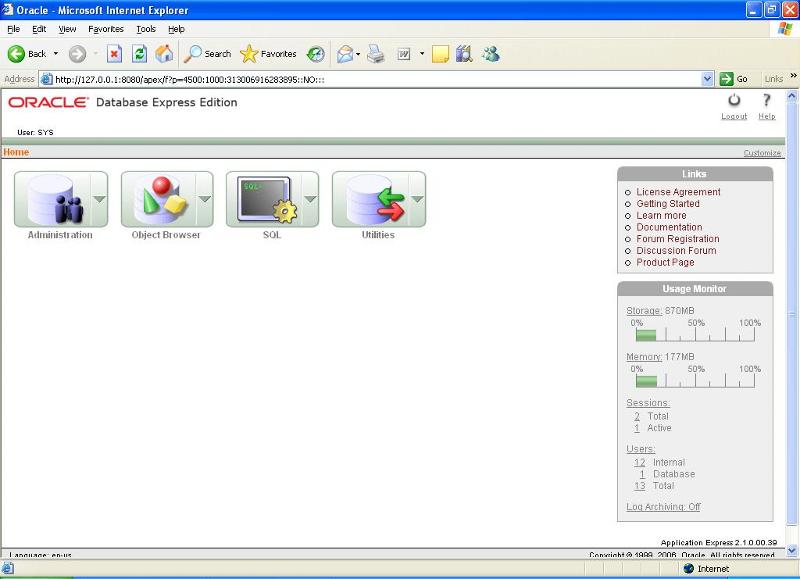Click the Go green arrow button
The width and height of the screenshot is (800, 579).
[x=726, y=79]
